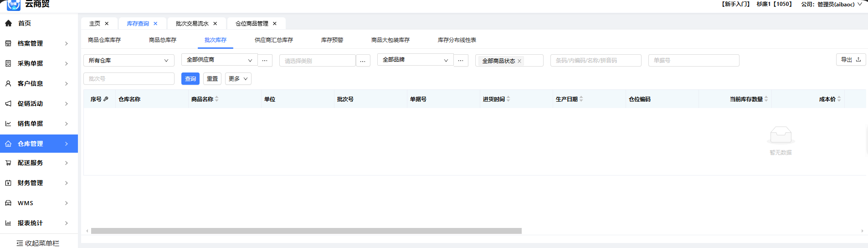
Task: Click ellipsis button next to 全部品牌
Action: point(461,60)
